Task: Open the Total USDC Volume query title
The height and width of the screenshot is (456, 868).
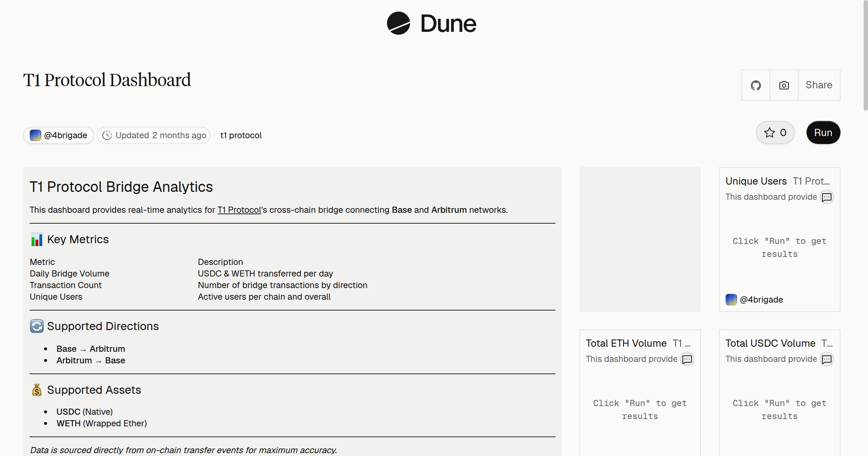Action: point(770,343)
